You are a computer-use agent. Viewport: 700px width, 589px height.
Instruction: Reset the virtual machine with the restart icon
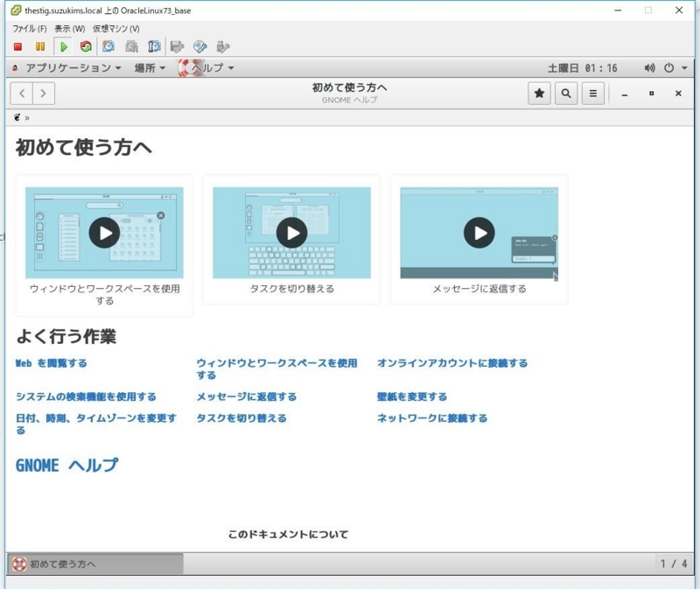86,46
